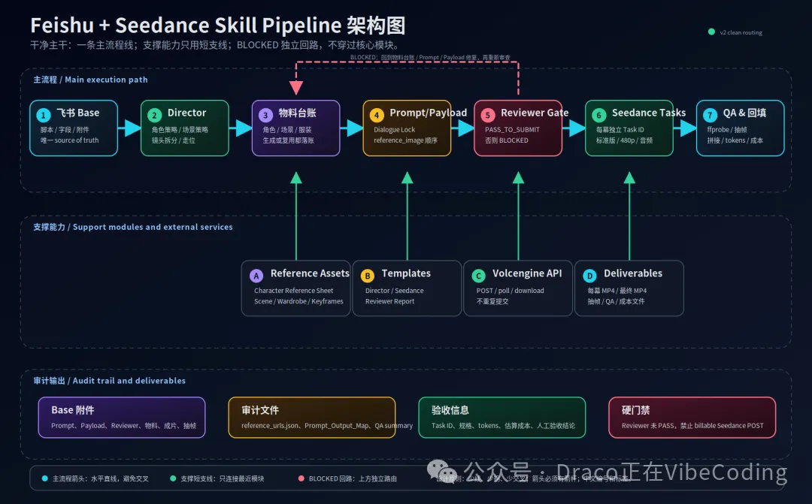Click the Scene / Wardrobe / Keyframes line

[x=298, y=301]
